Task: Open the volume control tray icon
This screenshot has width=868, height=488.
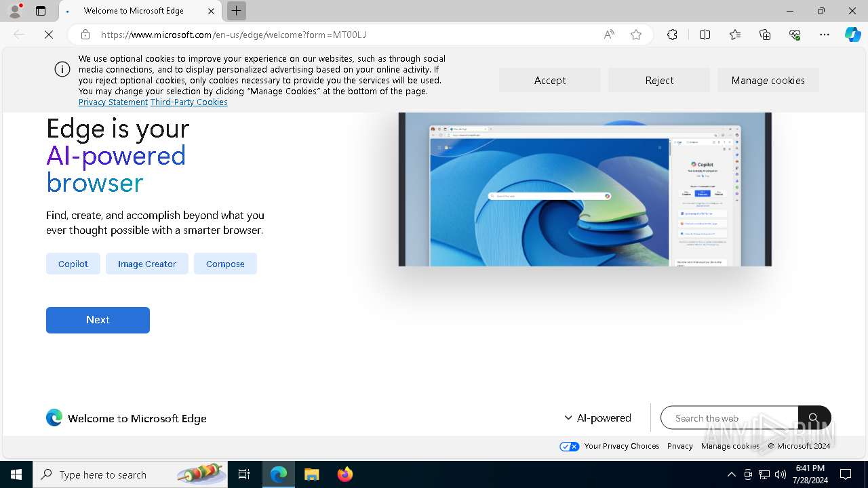Action: coord(781,474)
